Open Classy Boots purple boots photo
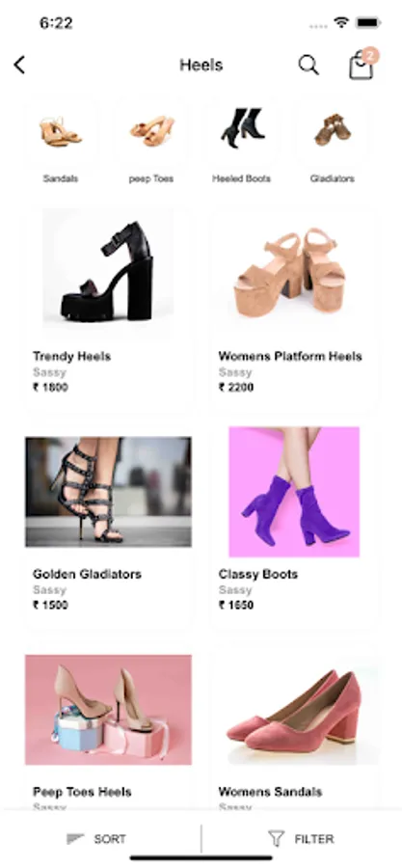This screenshot has width=402, height=868. click(294, 492)
